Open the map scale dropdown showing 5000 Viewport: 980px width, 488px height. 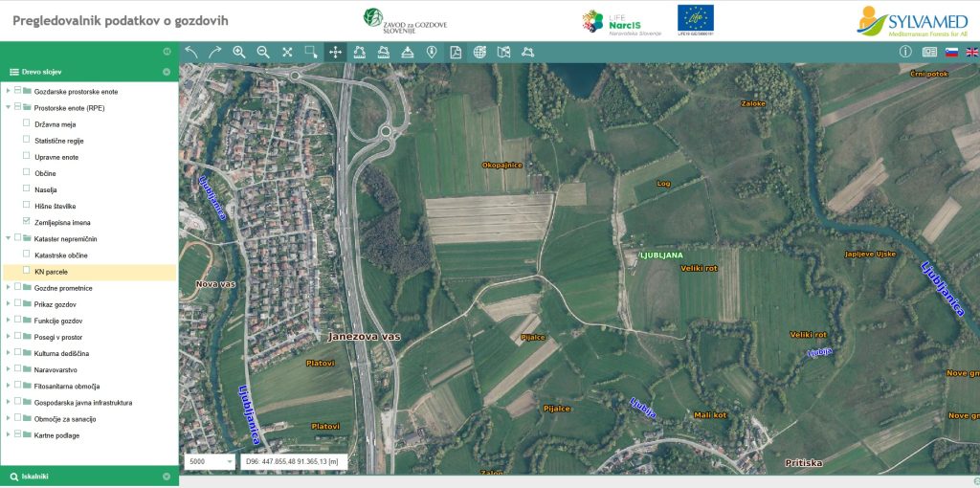(x=210, y=461)
